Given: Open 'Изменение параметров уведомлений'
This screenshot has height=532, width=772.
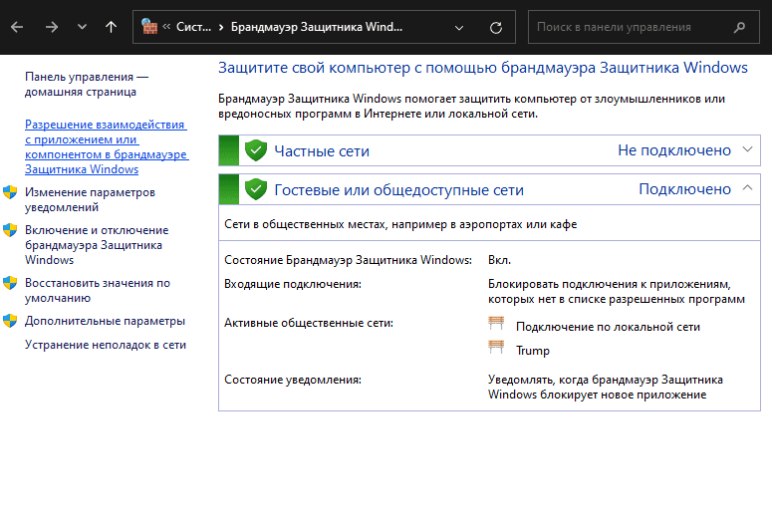Looking at the screenshot, I should [90, 199].
